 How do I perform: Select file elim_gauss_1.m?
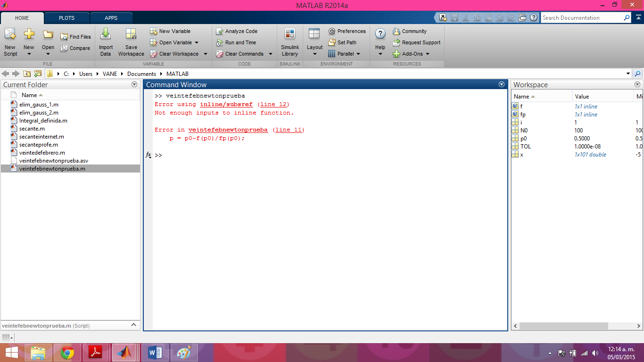(x=39, y=105)
